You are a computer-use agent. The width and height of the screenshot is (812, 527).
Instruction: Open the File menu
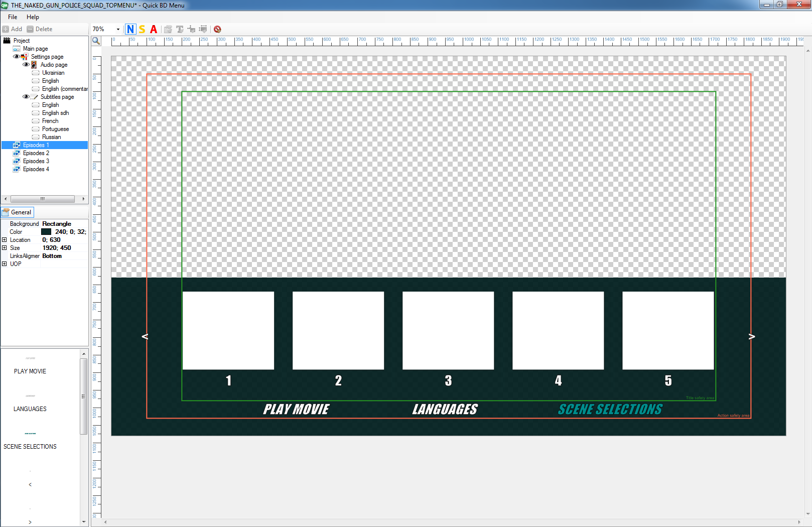(13, 17)
